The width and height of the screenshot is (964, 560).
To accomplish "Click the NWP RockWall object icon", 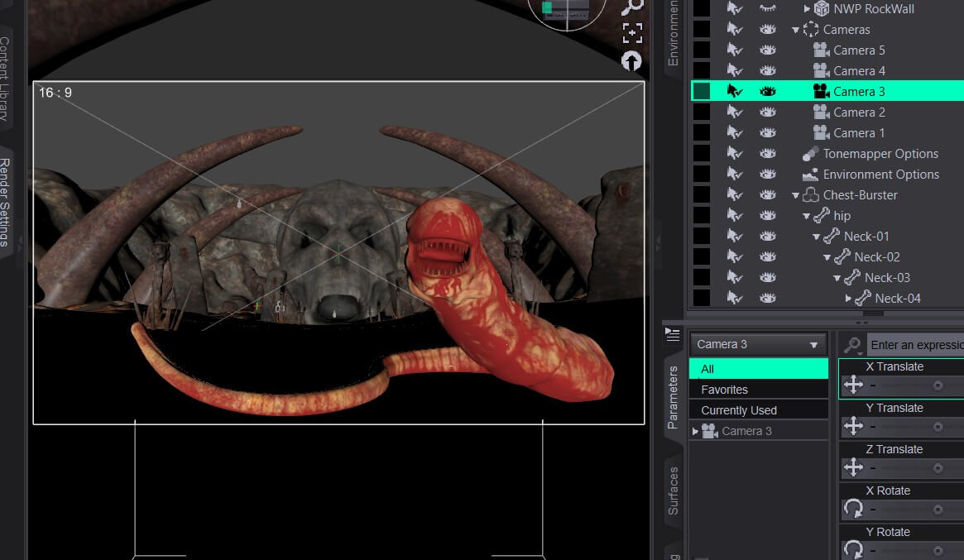I will [x=822, y=8].
